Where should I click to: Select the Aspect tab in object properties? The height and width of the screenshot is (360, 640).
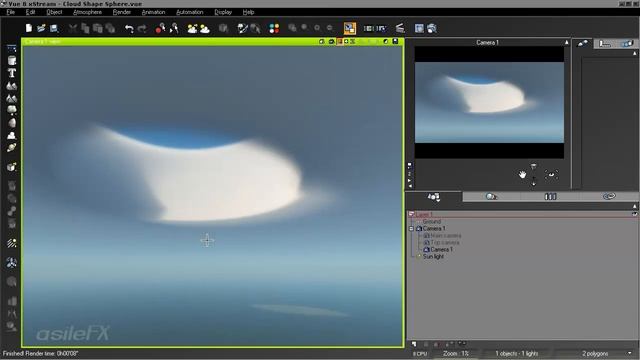(583, 43)
